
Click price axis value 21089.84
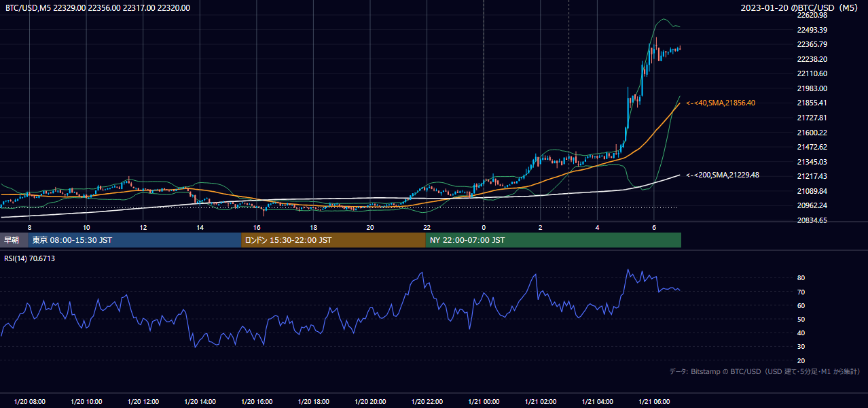pos(812,191)
